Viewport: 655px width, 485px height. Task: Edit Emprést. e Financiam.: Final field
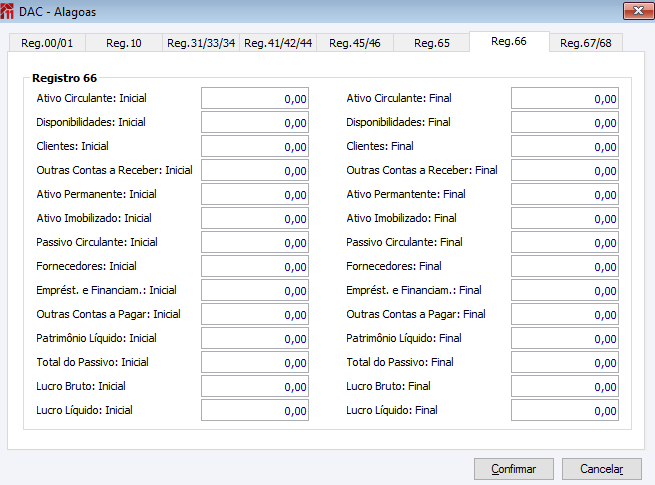(565, 291)
